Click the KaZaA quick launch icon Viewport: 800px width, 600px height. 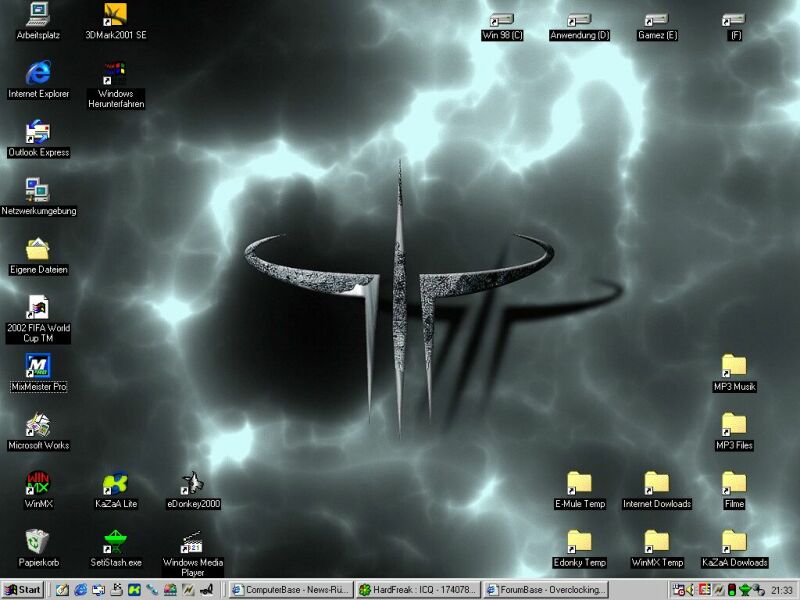pos(134,590)
